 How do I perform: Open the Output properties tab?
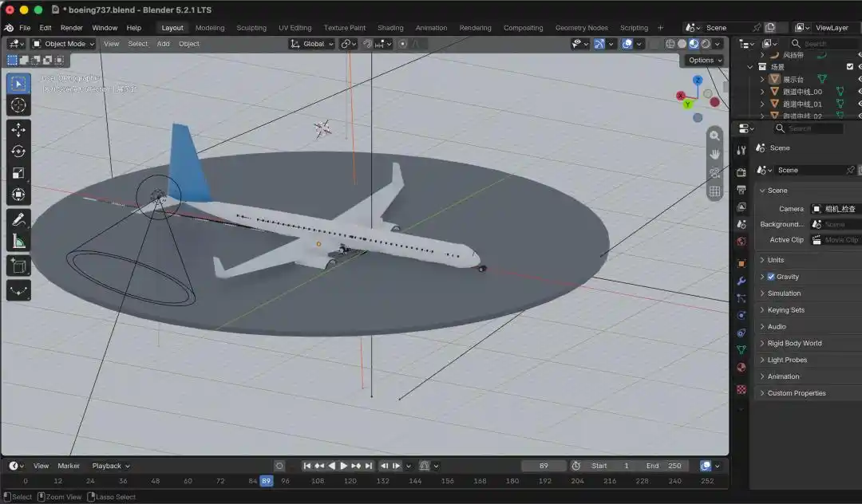pos(741,190)
